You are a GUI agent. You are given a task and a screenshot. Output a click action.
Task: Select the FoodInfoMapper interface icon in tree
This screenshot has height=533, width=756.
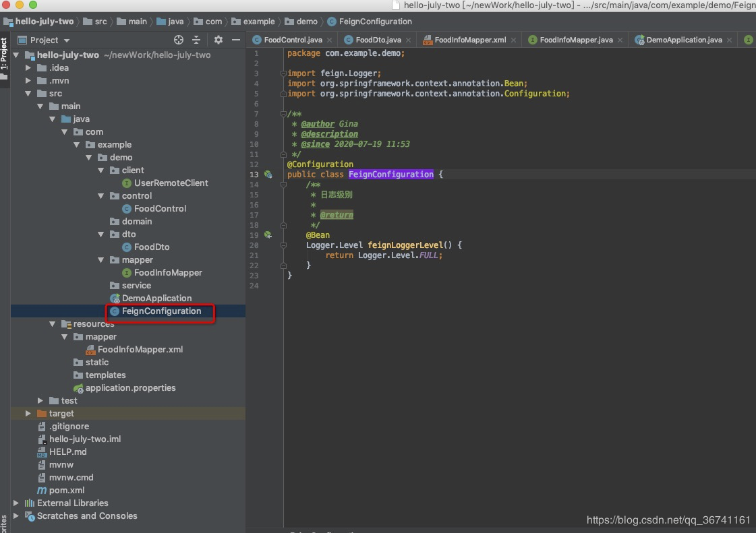127,273
